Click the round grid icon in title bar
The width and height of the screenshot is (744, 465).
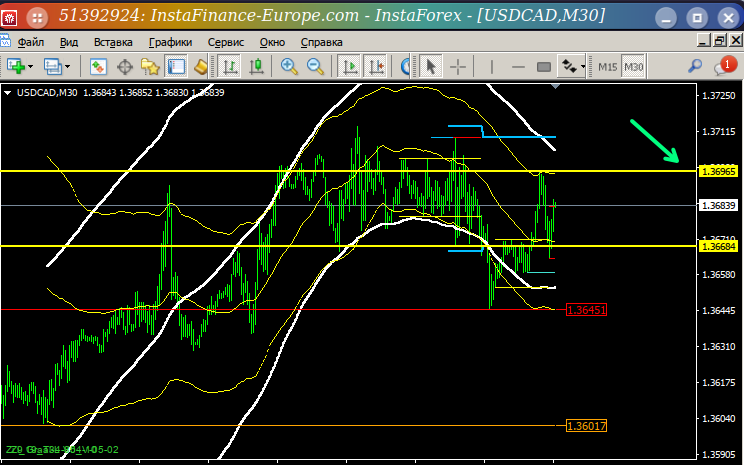click(37, 18)
